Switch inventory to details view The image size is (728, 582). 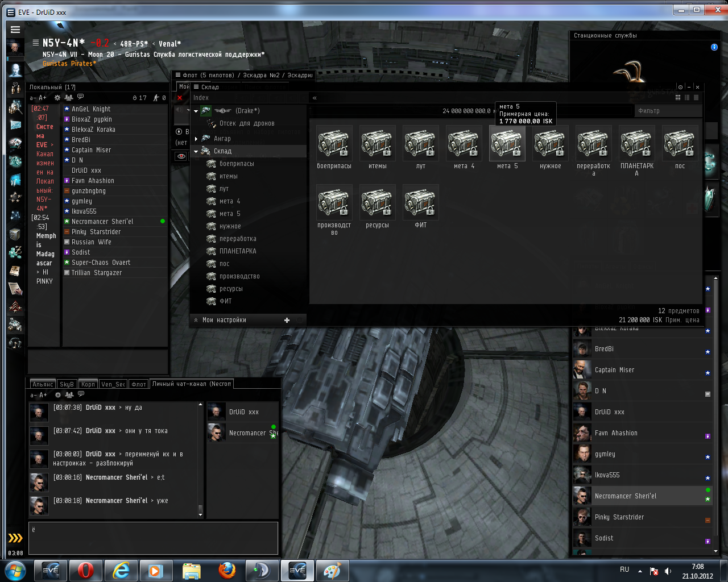click(687, 98)
